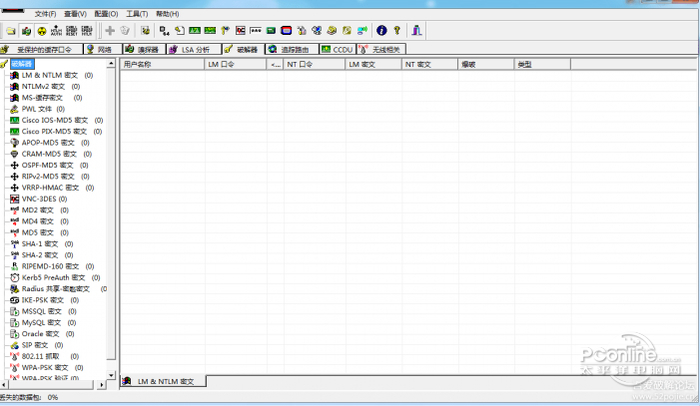The height and width of the screenshot is (406, 700).
Task: Select LM & NTLM 密文 in tree
Action: click(50, 75)
